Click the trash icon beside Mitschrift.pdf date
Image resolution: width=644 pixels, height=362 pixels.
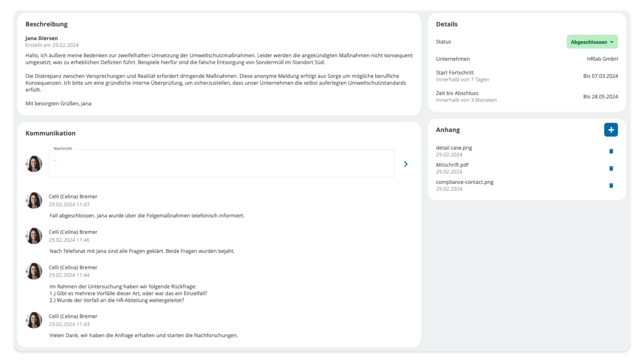(x=611, y=168)
